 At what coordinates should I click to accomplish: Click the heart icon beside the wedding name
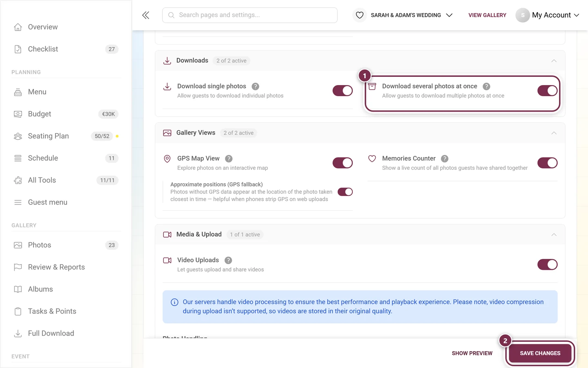360,15
